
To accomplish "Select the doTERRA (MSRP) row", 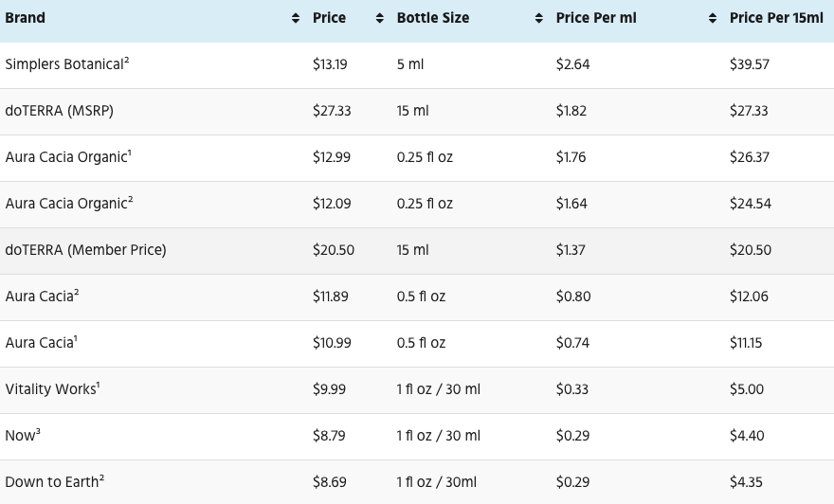I will 417,112.
